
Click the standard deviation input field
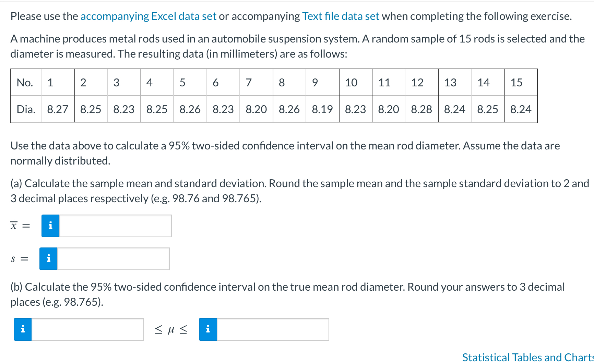coord(113,259)
